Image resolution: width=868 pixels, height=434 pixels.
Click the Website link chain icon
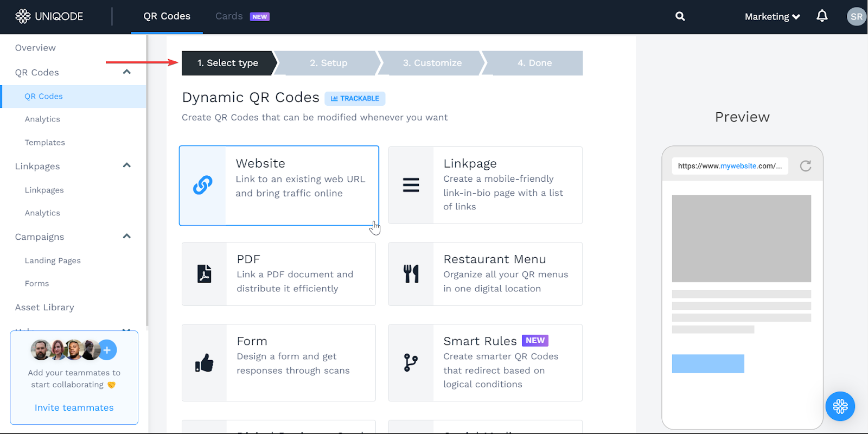(202, 185)
